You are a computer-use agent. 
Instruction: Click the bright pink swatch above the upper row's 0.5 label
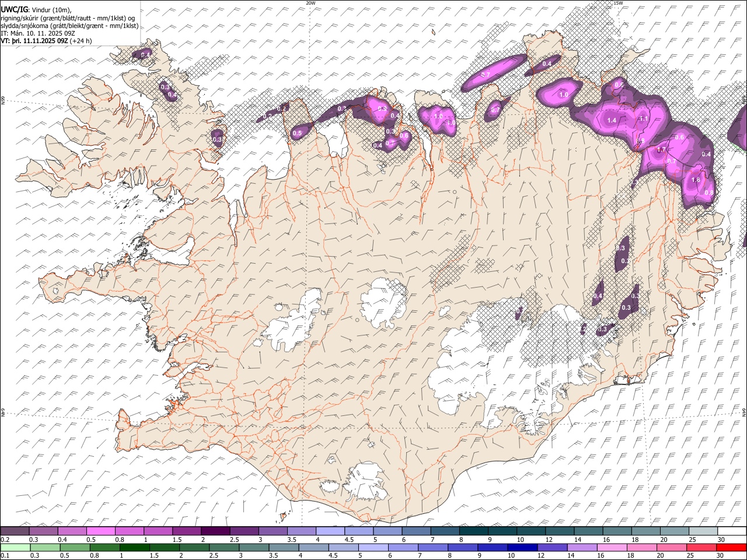point(101,531)
